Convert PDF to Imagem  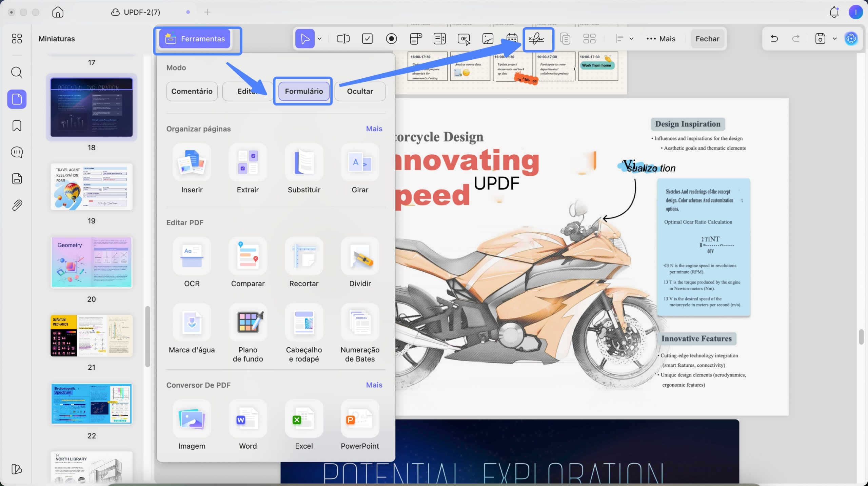192,425
